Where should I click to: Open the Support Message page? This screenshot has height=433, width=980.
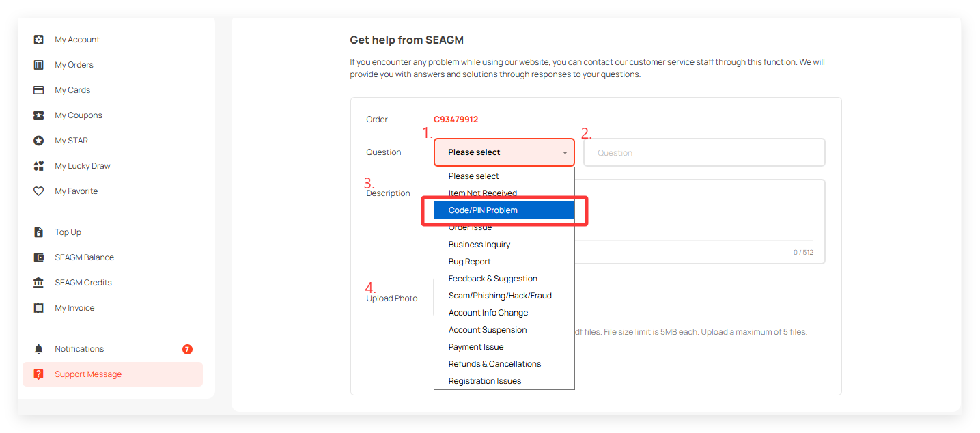[x=88, y=374]
